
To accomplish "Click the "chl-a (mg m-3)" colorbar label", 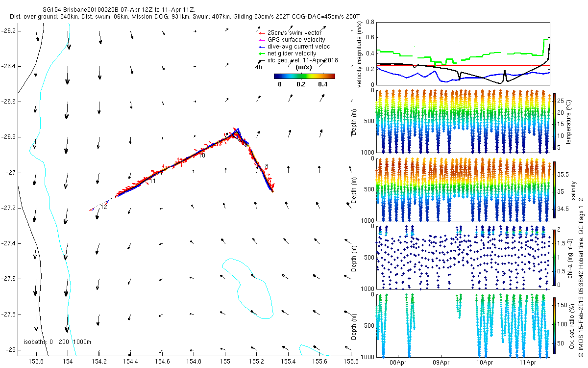I will coord(570,258).
